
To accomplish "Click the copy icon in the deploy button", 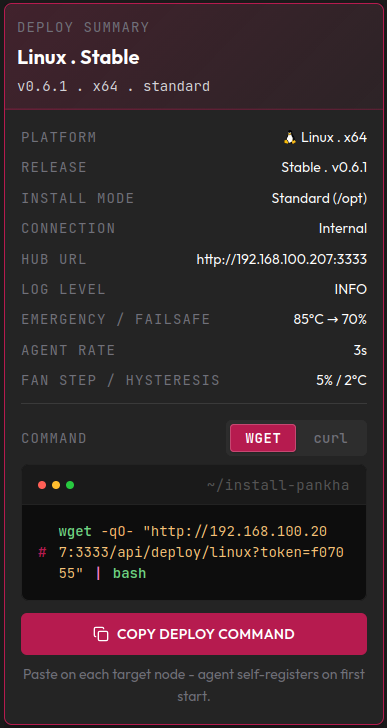I will coord(101,634).
